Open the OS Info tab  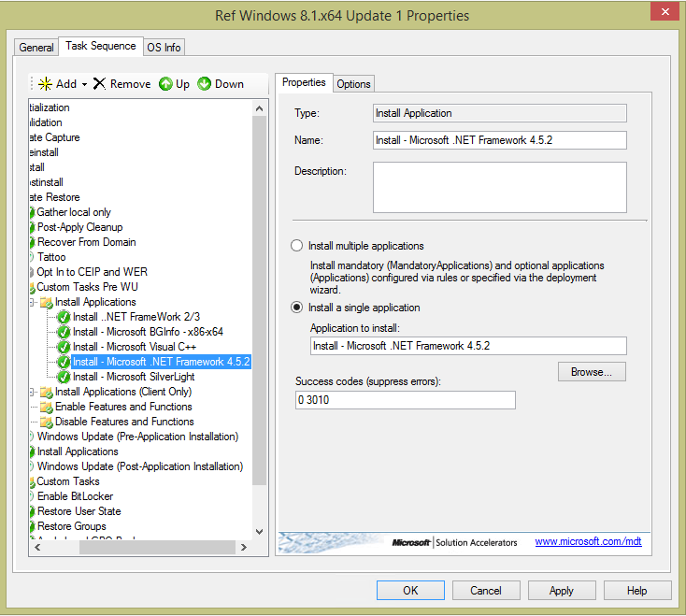tap(164, 48)
